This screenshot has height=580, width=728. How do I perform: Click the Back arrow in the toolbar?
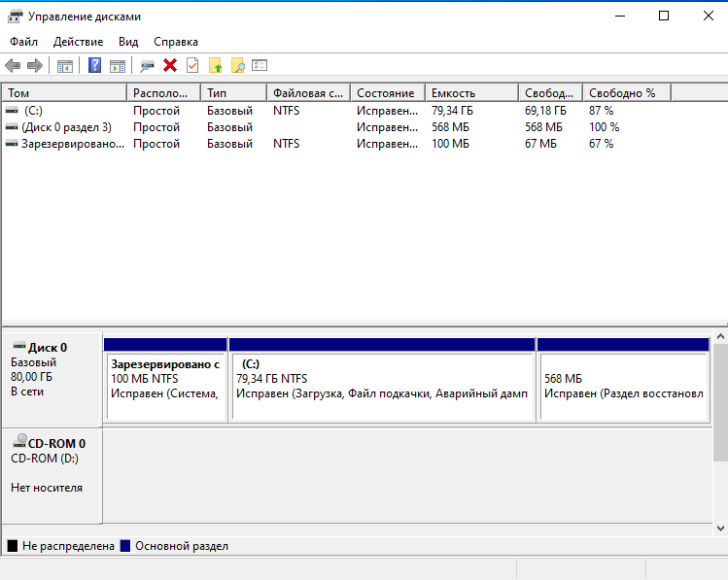(x=13, y=65)
